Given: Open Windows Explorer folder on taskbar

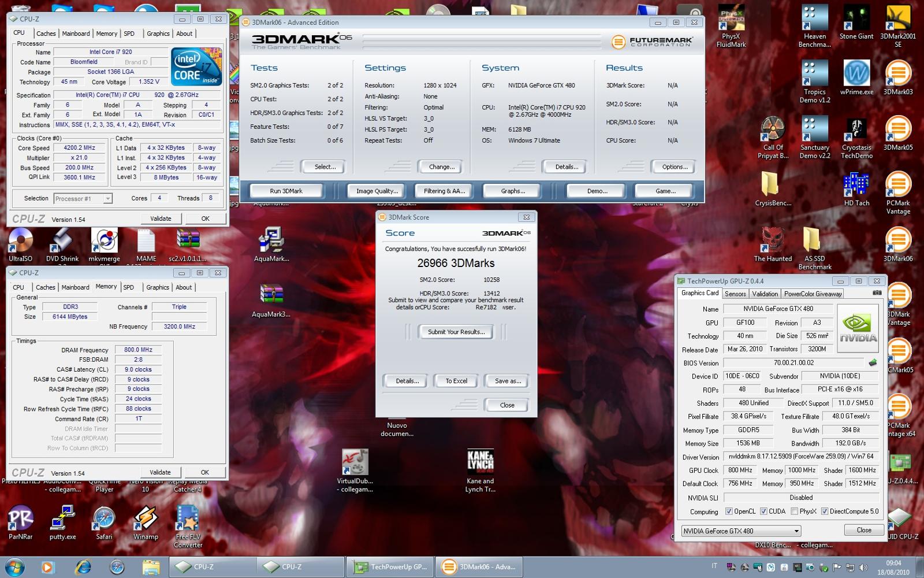Looking at the screenshot, I should [x=151, y=566].
